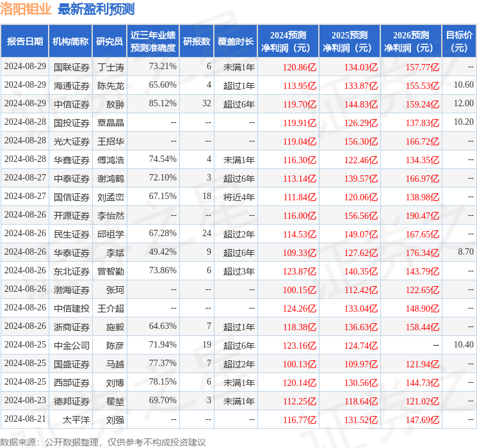Click 123.87亿 forecast value
Image resolution: width=477 pixels, height=448 pixels.
300,271
